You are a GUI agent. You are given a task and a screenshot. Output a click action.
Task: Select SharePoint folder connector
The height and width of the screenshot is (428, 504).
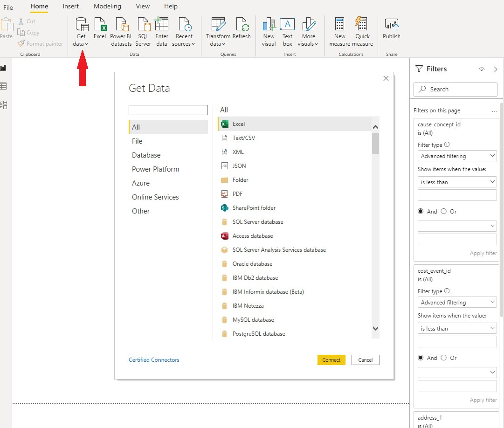click(x=295, y=208)
